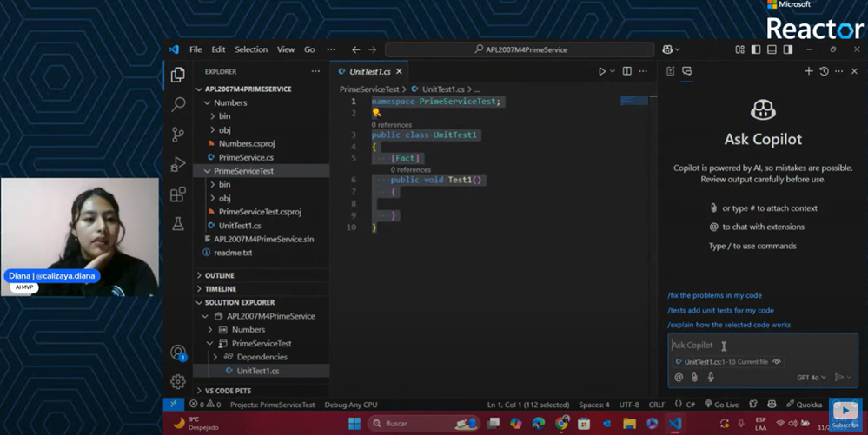The image size is (868, 435).
Task: Open the Source Control view
Action: pyautogui.click(x=178, y=134)
